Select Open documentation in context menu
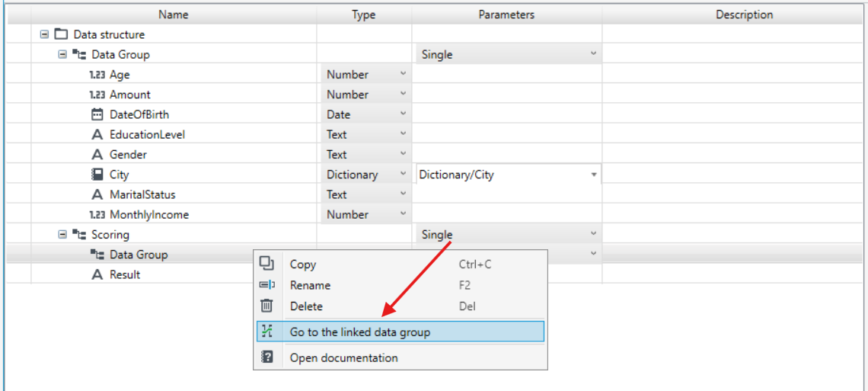 (x=399, y=357)
